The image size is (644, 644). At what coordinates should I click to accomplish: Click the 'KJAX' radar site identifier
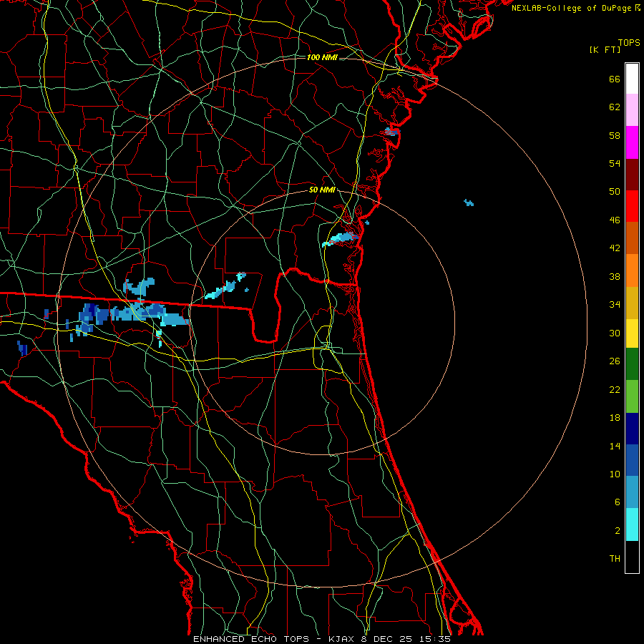point(342,639)
